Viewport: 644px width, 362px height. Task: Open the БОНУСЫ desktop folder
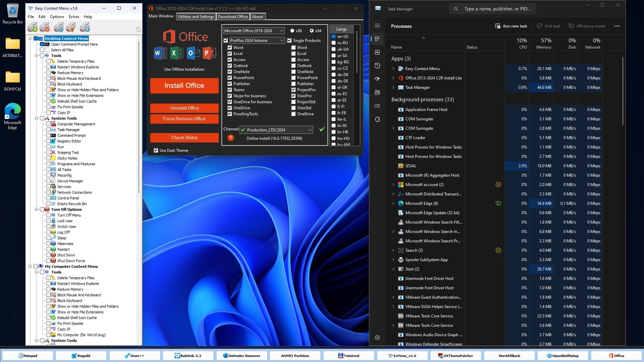pyautogui.click(x=13, y=81)
